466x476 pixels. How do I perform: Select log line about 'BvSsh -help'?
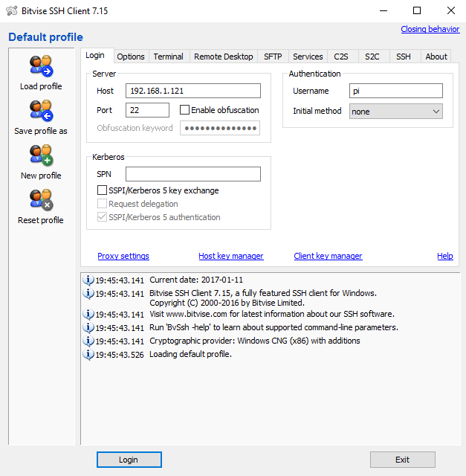[x=274, y=327]
